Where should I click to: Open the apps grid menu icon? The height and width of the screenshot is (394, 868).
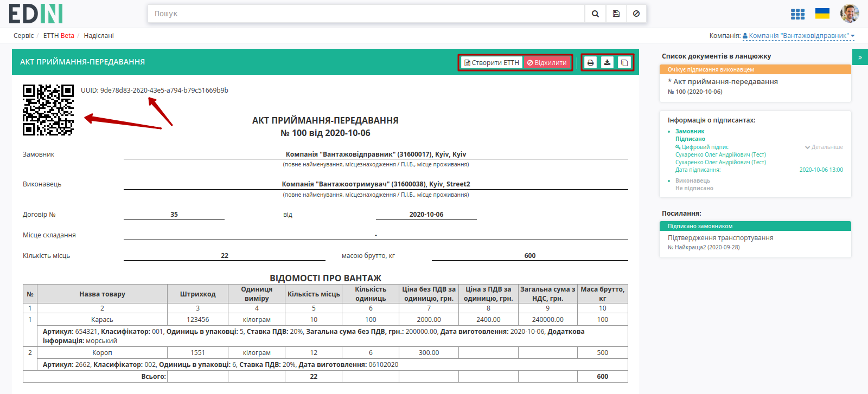797,14
